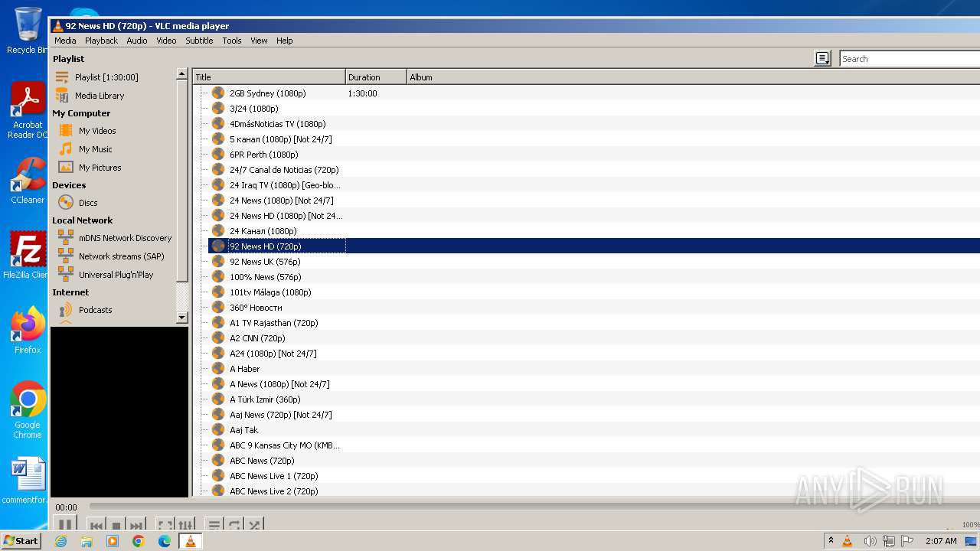Pause playback with the pause button

click(x=65, y=525)
